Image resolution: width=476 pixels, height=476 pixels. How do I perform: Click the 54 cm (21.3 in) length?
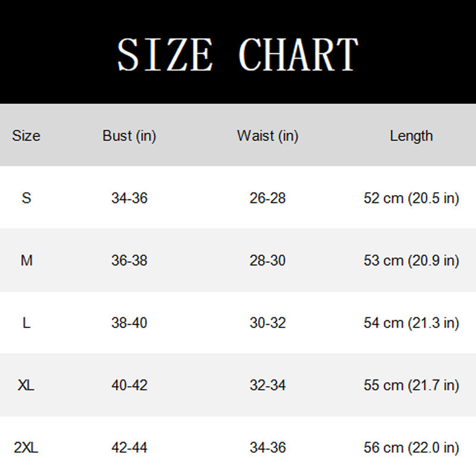click(x=411, y=323)
